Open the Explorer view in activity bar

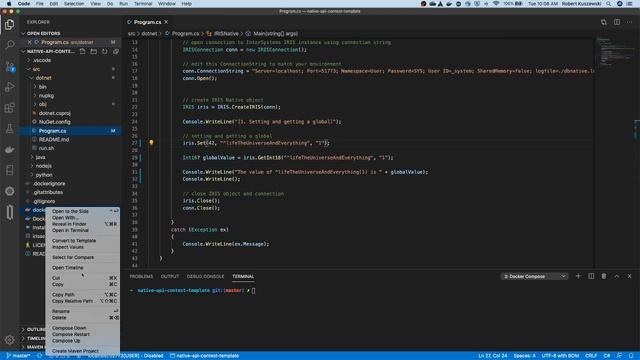9,24
